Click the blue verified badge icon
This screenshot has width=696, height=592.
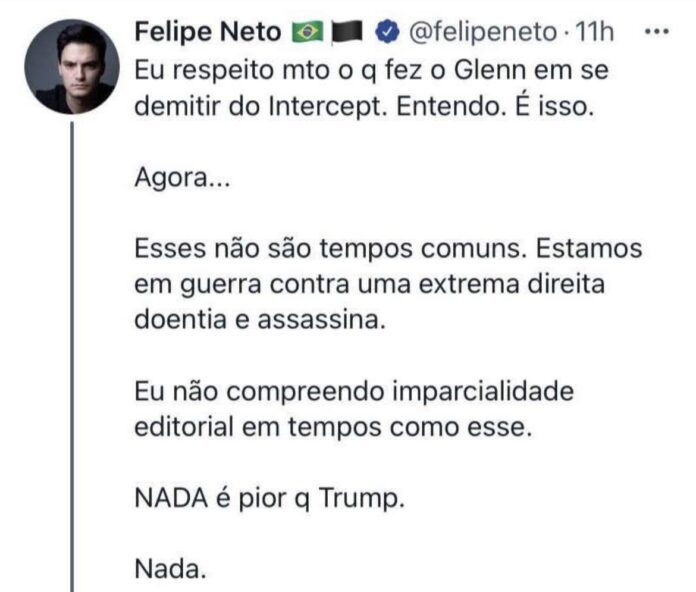tap(385, 33)
